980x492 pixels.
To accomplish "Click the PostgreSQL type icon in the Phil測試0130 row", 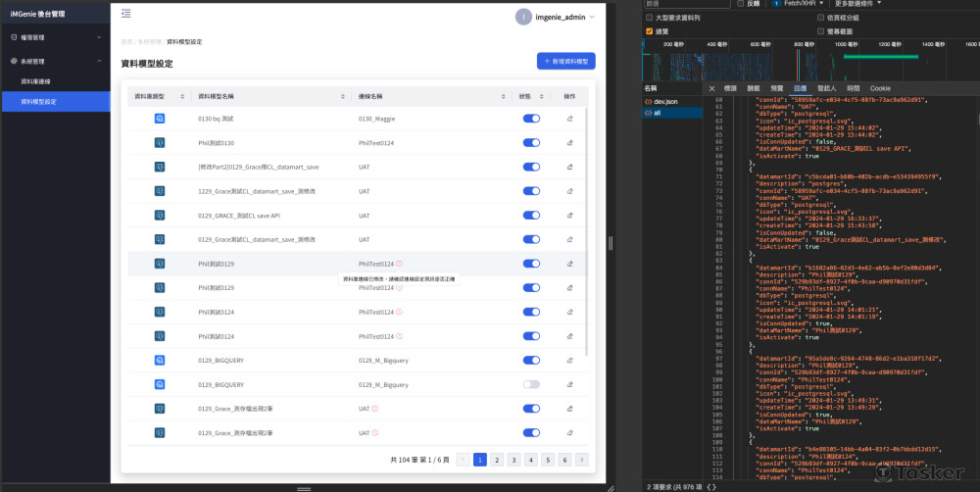I will tap(159, 143).
